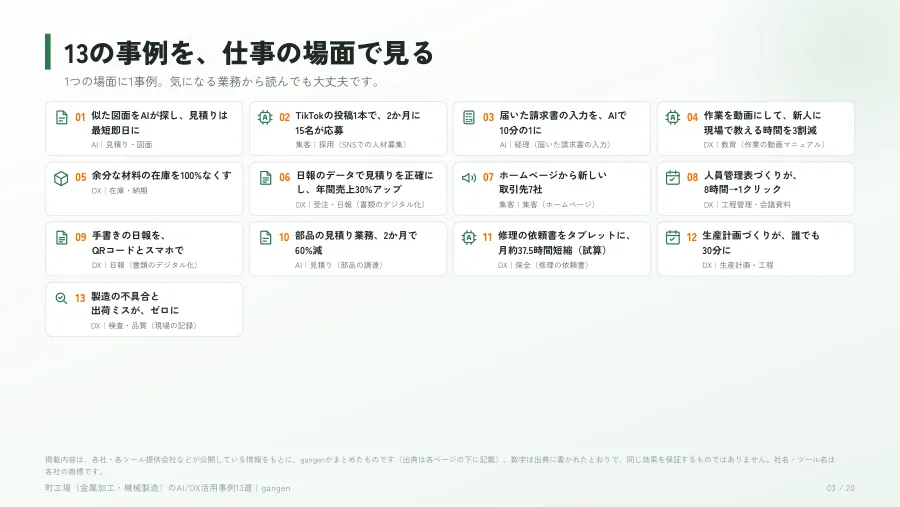Click the AI chip icon on card 02

[x=265, y=118]
